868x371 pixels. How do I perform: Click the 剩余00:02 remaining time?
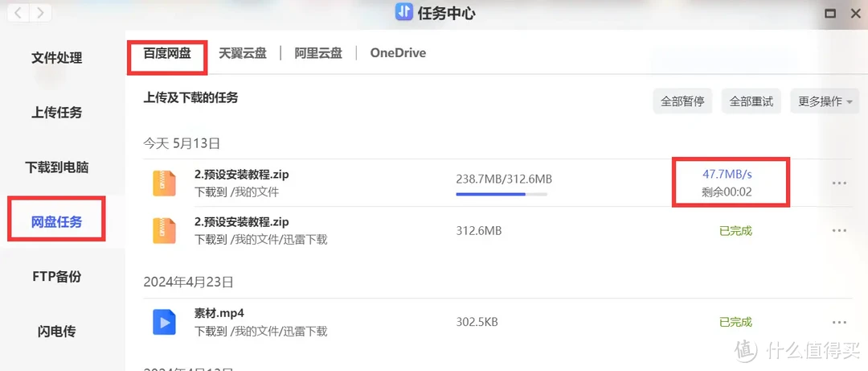[x=727, y=192]
